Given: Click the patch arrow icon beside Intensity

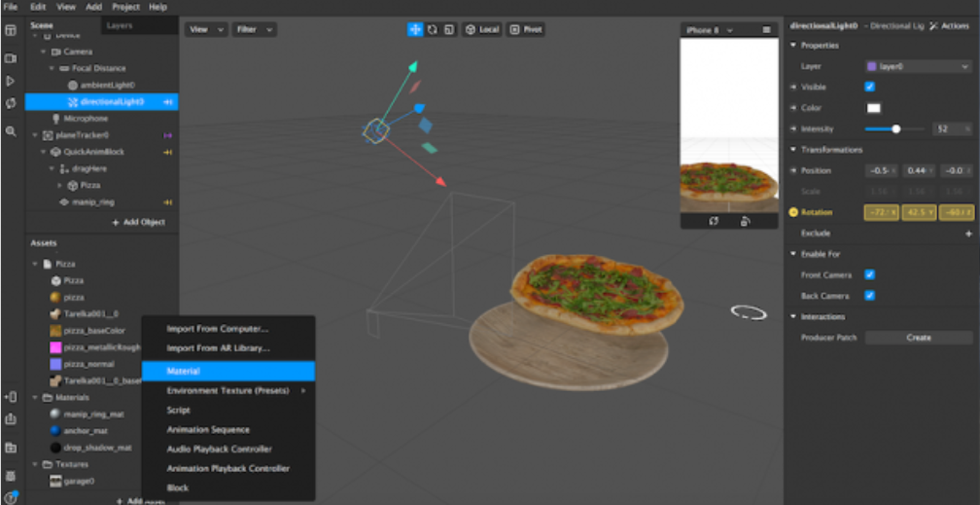Looking at the screenshot, I should [793, 128].
